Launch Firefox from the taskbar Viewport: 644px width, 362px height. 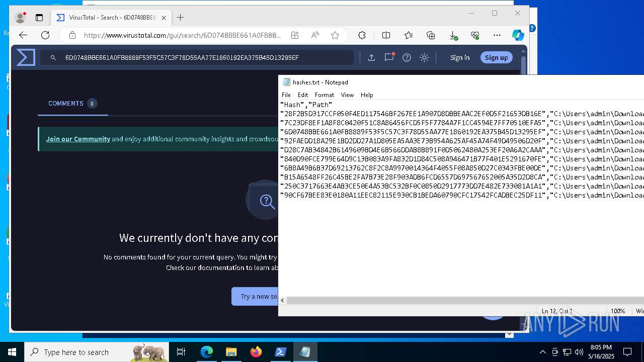click(256, 352)
